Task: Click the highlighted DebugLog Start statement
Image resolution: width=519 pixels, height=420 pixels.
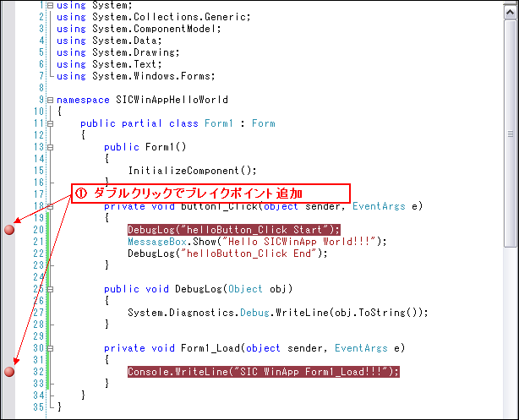Action: pyautogui.click(x=233, y=230)
